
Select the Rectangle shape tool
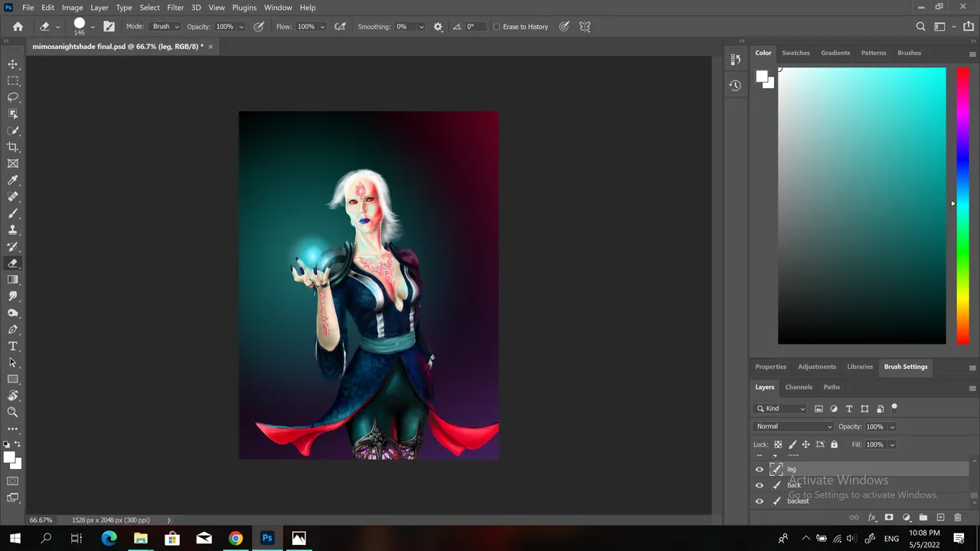coord(13,379)
